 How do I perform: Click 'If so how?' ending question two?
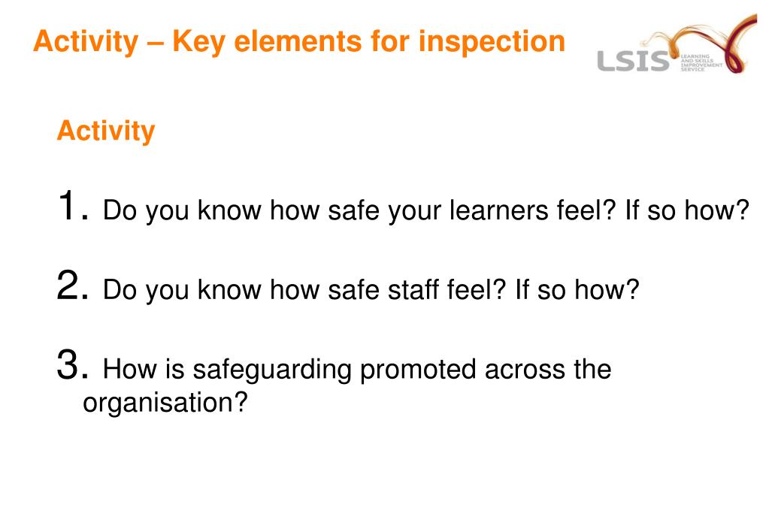click(577, 289)
